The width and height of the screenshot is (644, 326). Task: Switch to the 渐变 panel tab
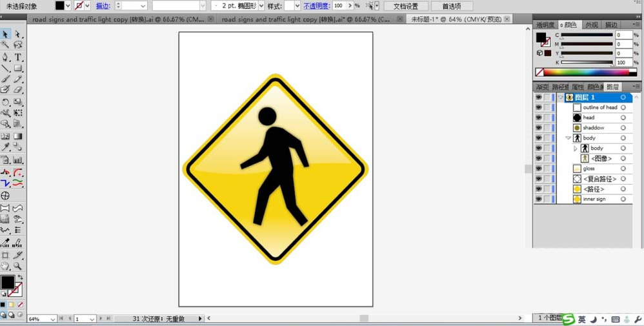coord(542,87)
